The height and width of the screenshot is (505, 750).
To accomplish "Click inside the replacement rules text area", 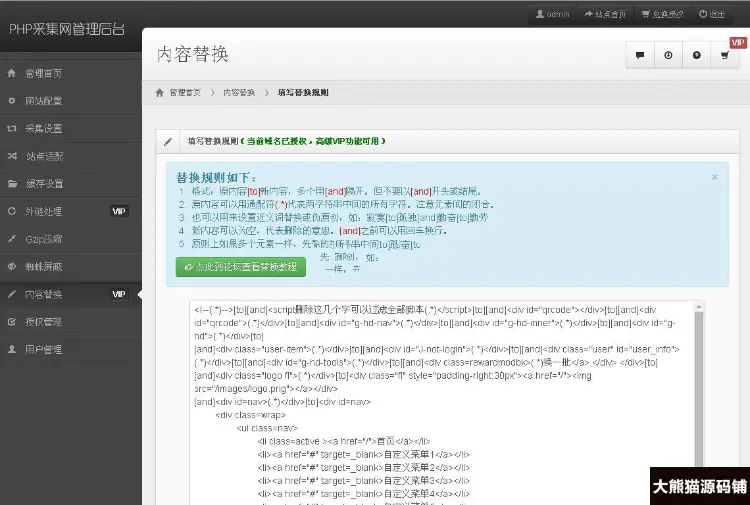I will (442, 402).
